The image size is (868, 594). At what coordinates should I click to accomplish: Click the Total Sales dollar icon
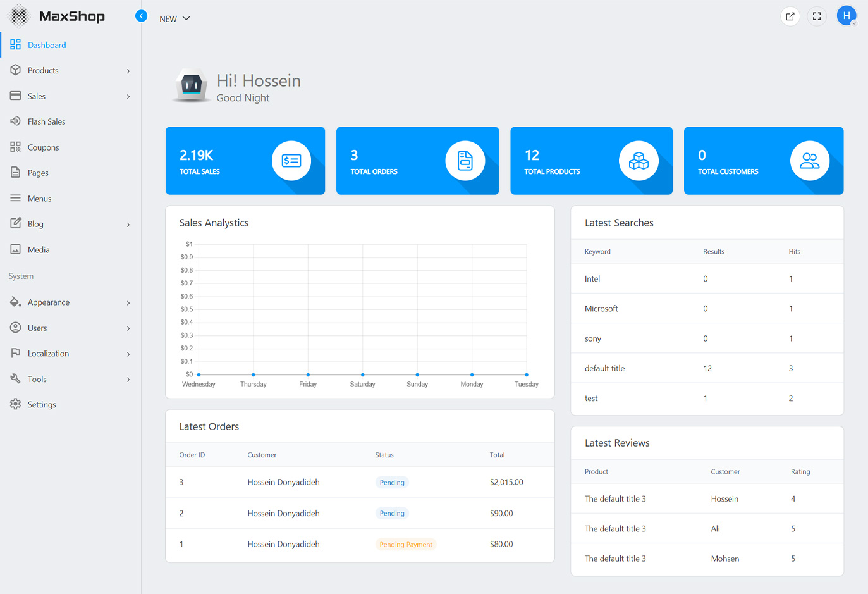(291, 161)
